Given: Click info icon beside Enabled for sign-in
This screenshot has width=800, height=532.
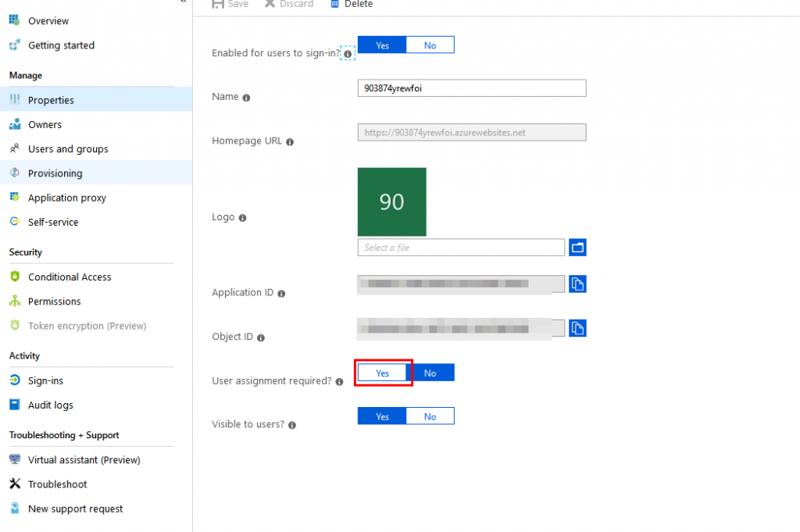Looking at the screenshot, I should pyautogui.click(x=348, y=54).
